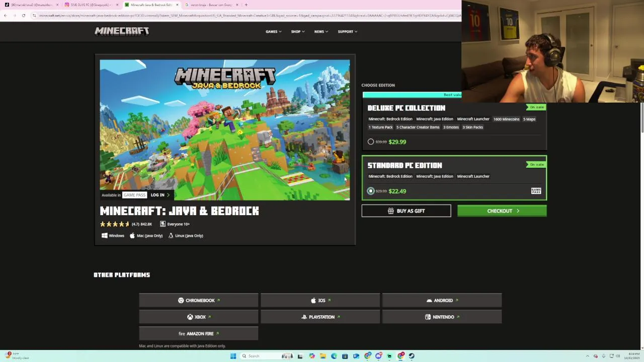Click the Game Pass icon in Standard Edition card
The image size is (644, 362).
(x=536, y=191)
